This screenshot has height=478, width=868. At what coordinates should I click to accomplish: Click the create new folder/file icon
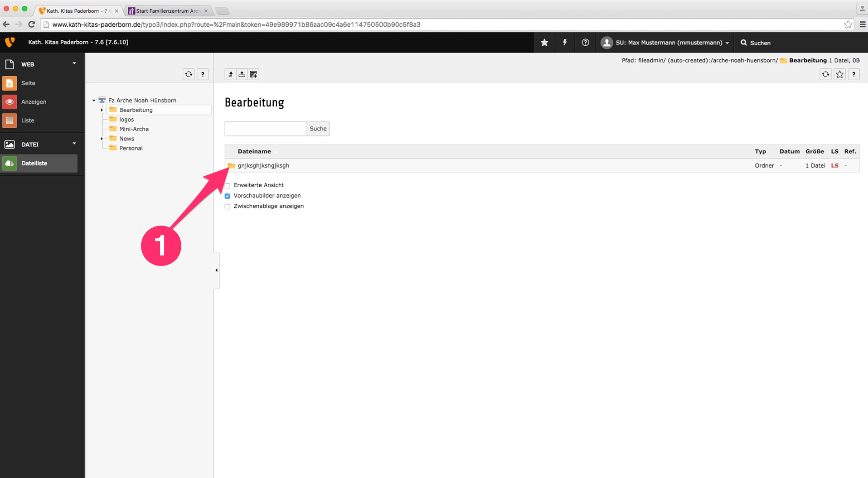pos(254,74)
